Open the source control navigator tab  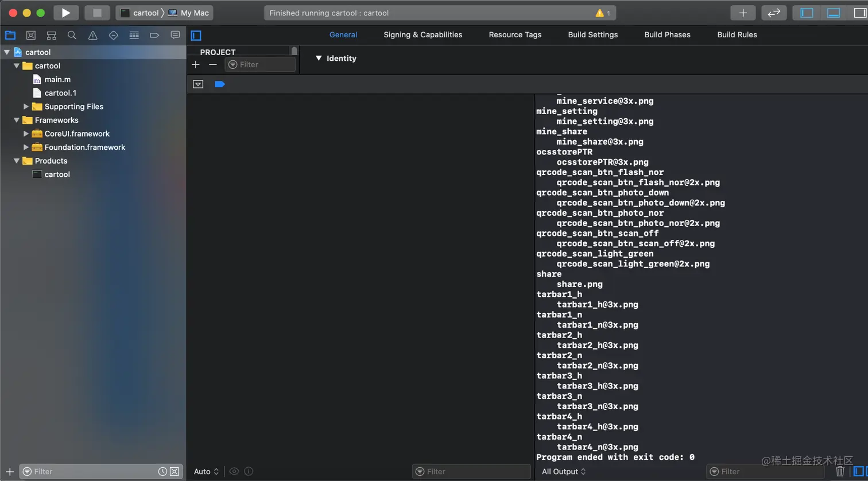click(x=31, y=35)
